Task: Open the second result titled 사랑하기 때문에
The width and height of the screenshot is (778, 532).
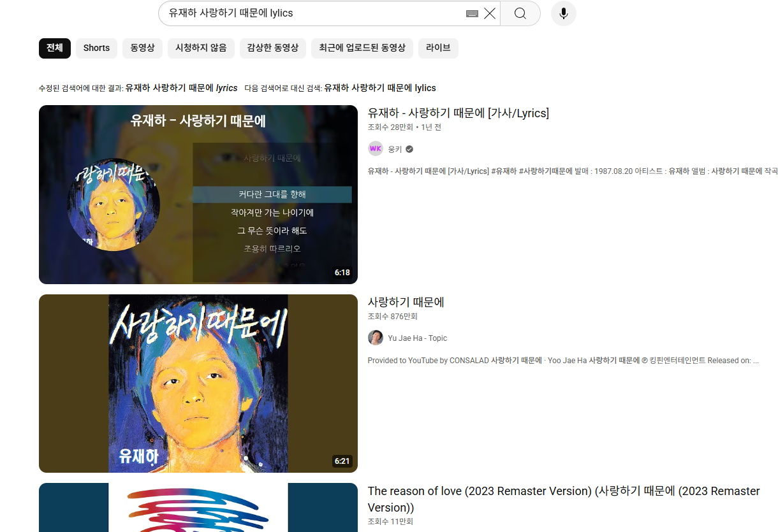Action: (x=406, y=303)
